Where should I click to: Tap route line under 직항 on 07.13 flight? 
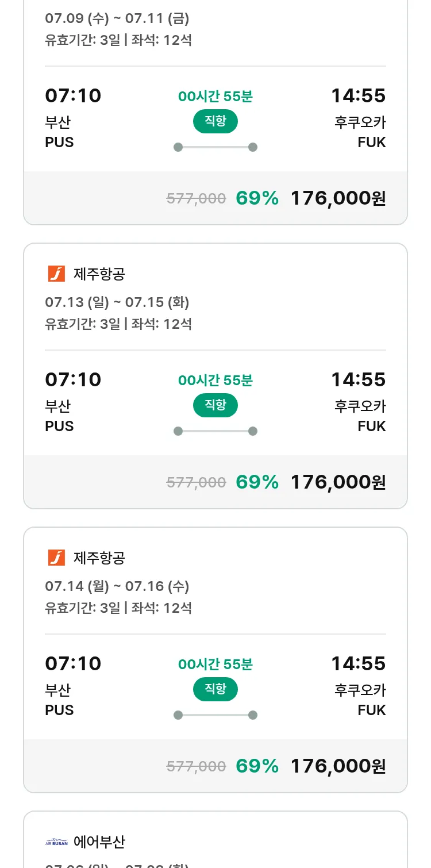[x=215, y=431]
